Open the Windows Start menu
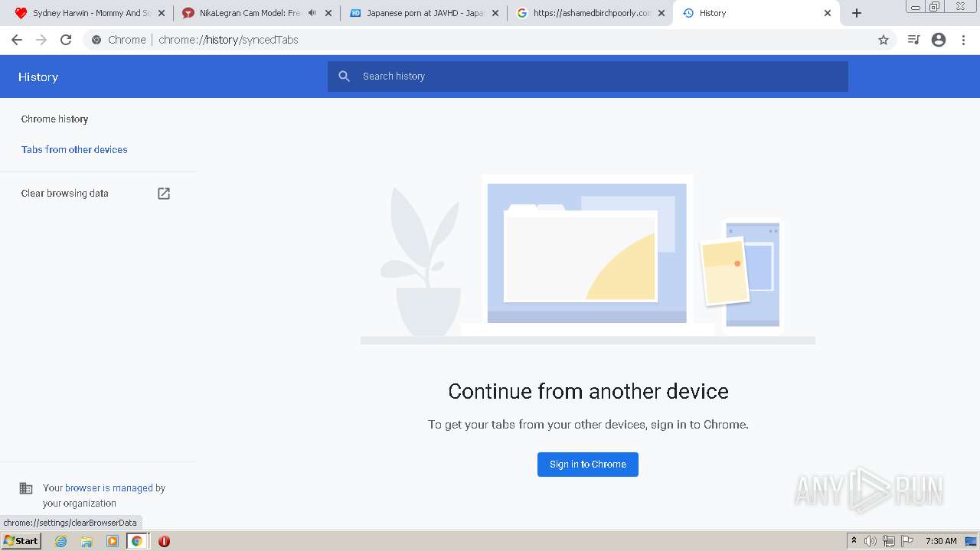The width and height of the screenshot is (980, 551). [x=21, y=541]
